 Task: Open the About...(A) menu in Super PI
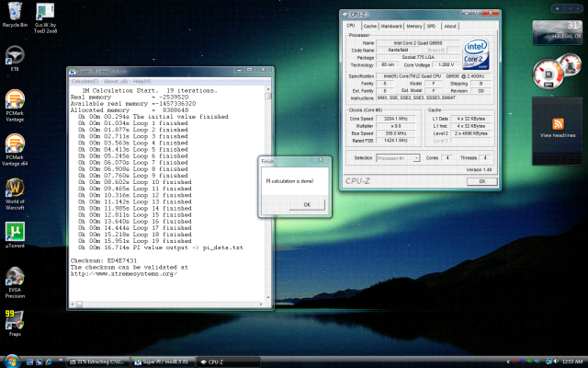116,81
